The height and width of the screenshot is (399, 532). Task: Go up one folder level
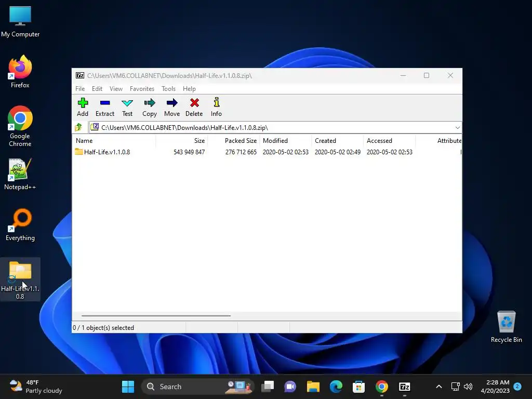coord(78,127)
